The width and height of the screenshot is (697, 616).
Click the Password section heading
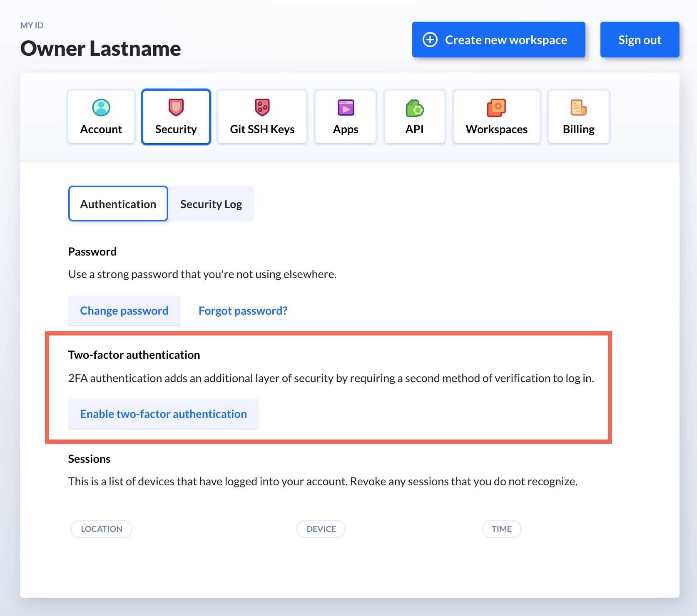pos(92,251)
